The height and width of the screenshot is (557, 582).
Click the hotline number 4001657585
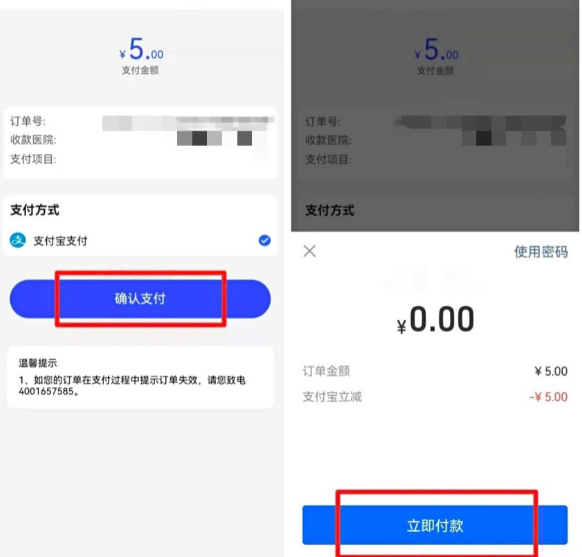click(x=46, y=391)
